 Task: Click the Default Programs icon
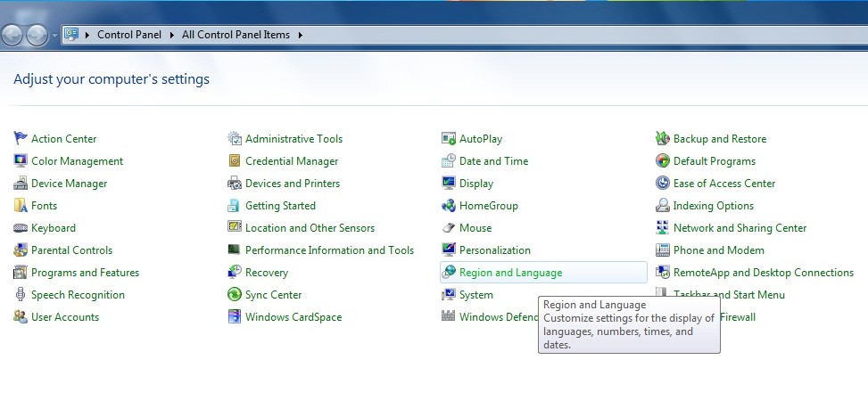(x=663, y=160)
